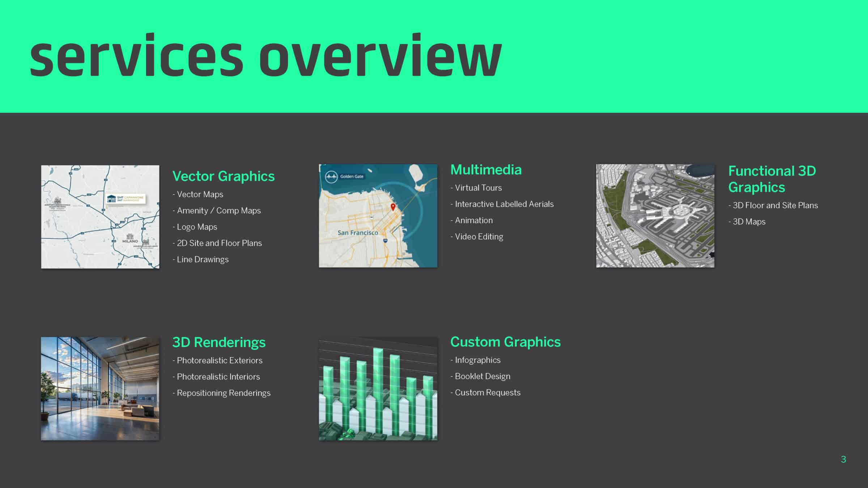Select the Virtual Tours list item
868x488 pixels.
478,188
